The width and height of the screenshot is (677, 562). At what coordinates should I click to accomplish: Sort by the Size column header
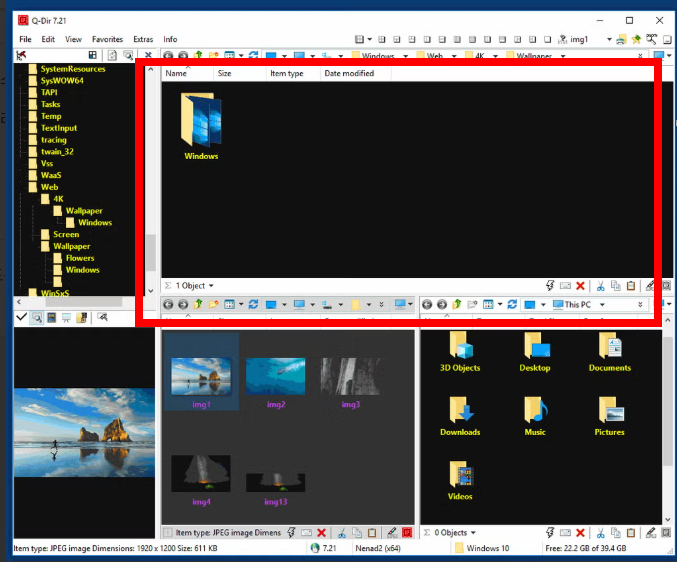(240, 73)
